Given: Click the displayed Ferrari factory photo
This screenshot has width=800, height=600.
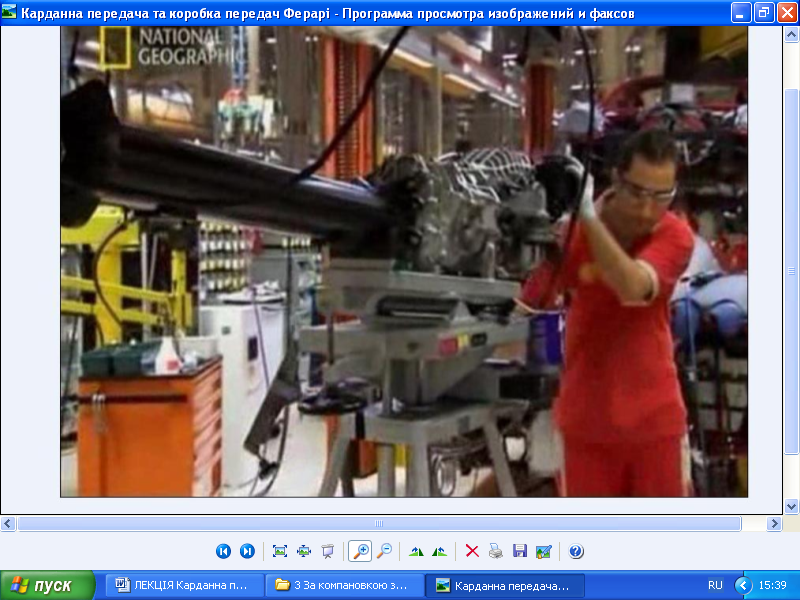Looking at the screenshot, I should pos(404,261).
